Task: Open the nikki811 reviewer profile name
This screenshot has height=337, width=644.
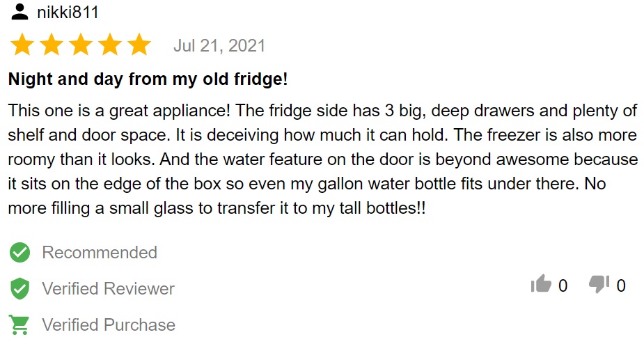Action: (x=68, y=13)
